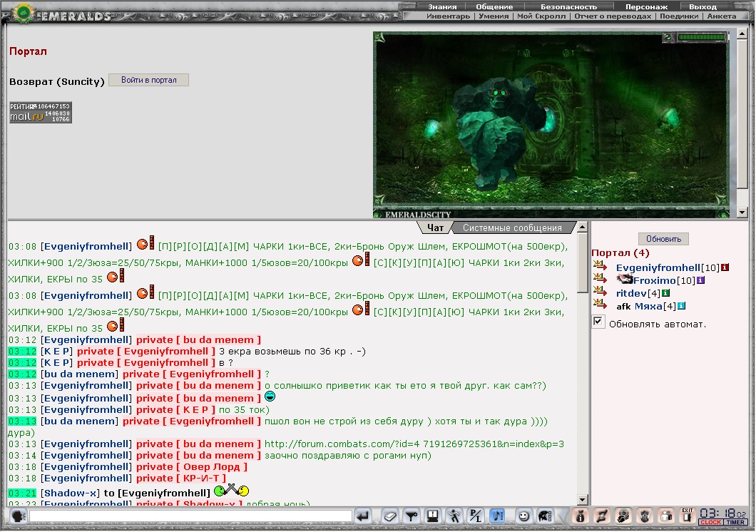The image size is (756, 532).
Task: Click the golem location image
Action: (x=551, y=124)
